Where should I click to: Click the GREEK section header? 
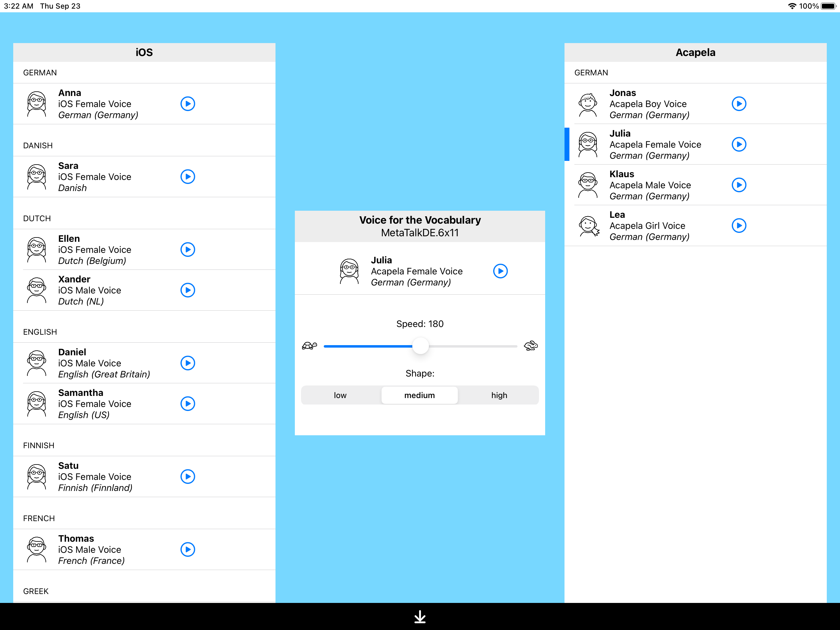point(36,591)
